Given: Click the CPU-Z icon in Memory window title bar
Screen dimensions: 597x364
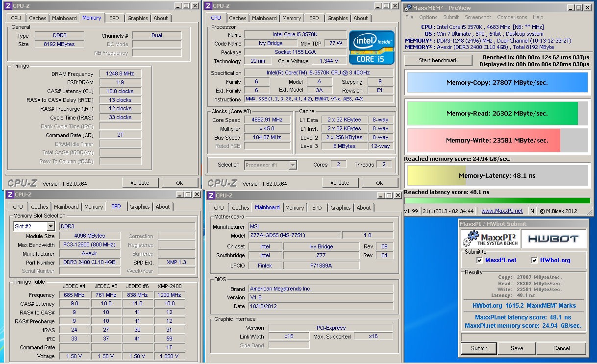Looking at the screenshot, I should 9,6.
